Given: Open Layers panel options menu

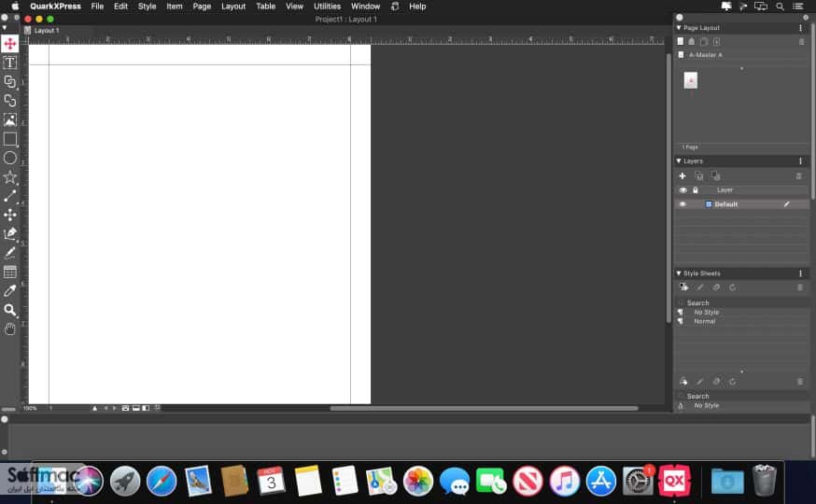Looking at the screenshot, I should pyautogui.click(x=800, y=161).
